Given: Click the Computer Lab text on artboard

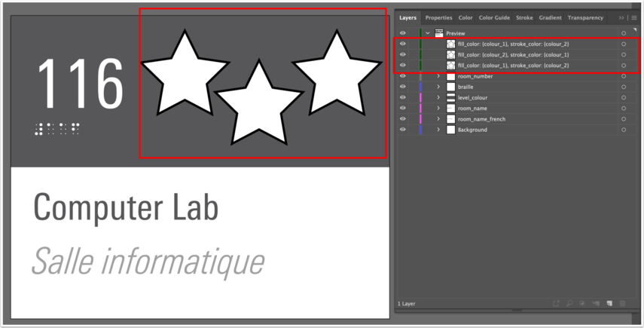Looking at the screenshot, I should (x=126, y=207).
